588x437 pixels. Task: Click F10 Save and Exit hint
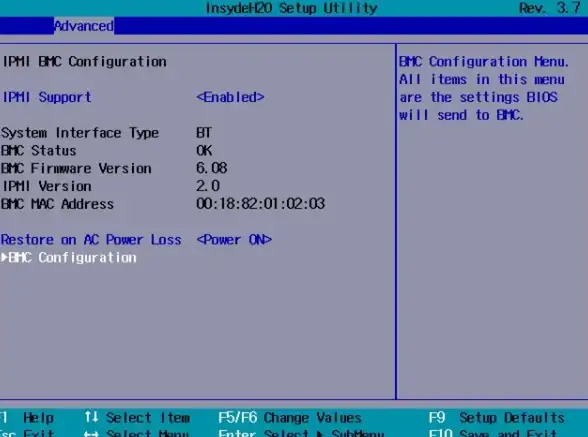point(493,433)
